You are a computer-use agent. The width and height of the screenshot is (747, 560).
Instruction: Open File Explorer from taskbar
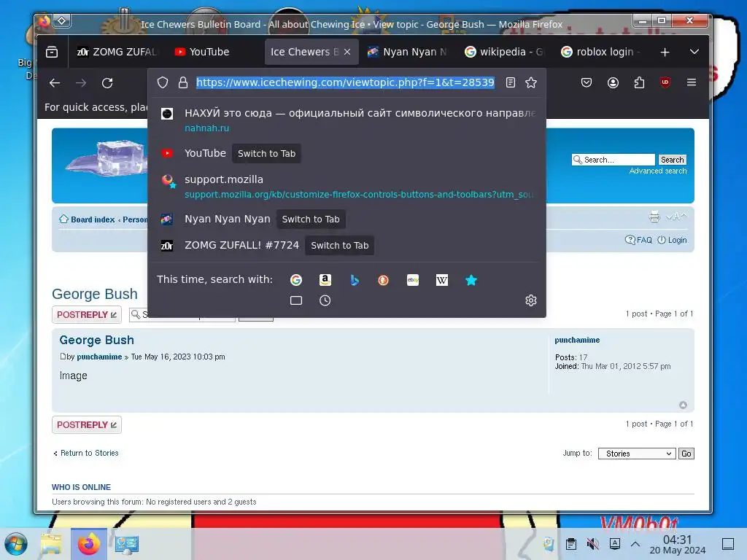pos(51,544)
